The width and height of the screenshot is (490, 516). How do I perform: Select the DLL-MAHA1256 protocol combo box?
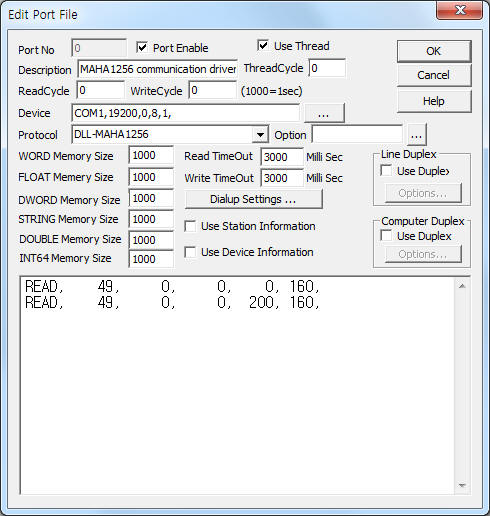click(x=170, y=135)
